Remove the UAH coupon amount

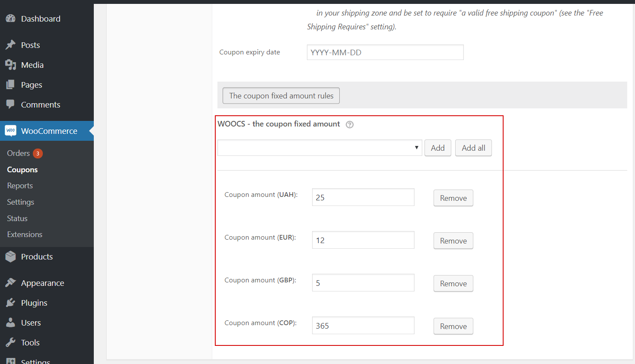453,198
